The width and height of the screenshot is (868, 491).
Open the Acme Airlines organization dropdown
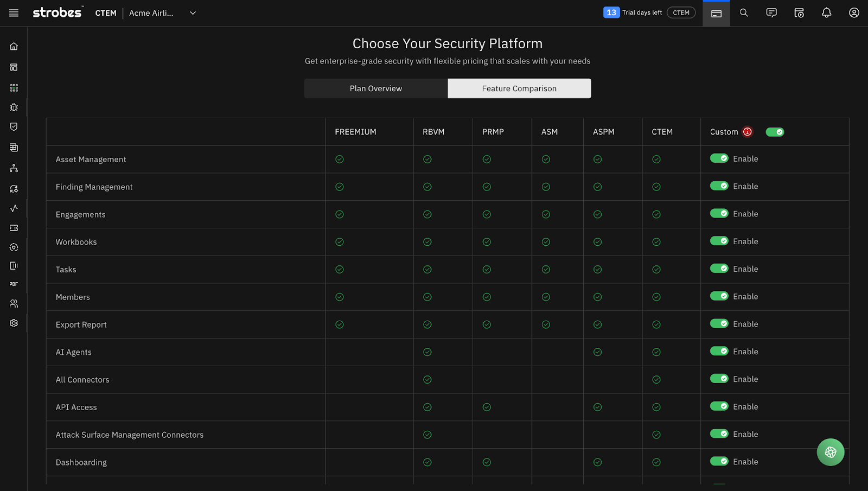[x=163, y=13]
